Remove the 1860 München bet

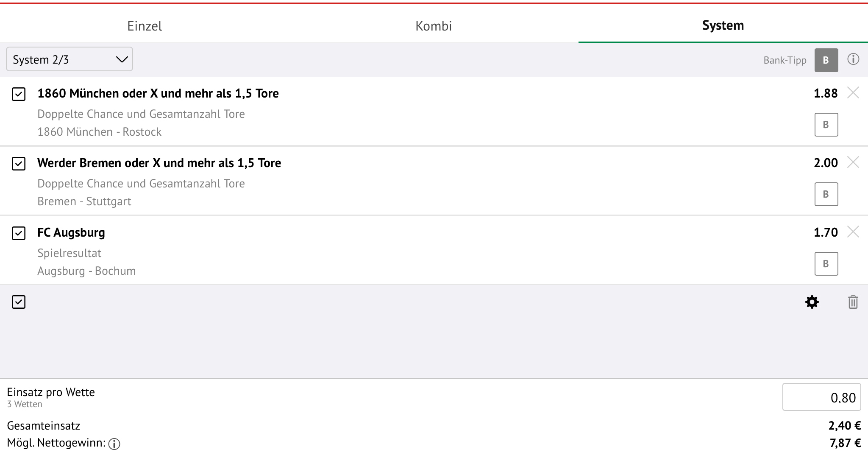pos(853,92)
